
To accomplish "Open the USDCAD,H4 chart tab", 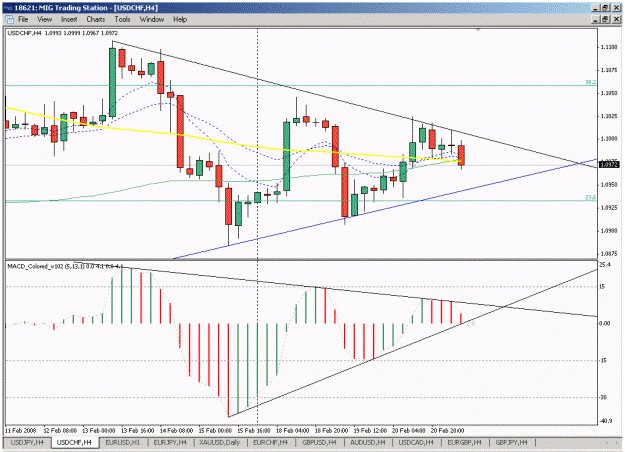I will pyautogui.click(x=416, y=442).
